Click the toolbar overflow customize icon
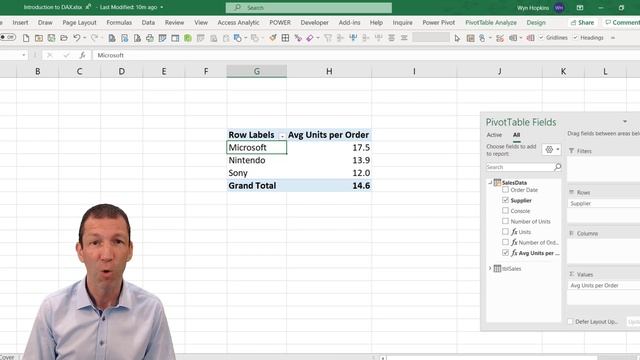 [x=613, y=38]
